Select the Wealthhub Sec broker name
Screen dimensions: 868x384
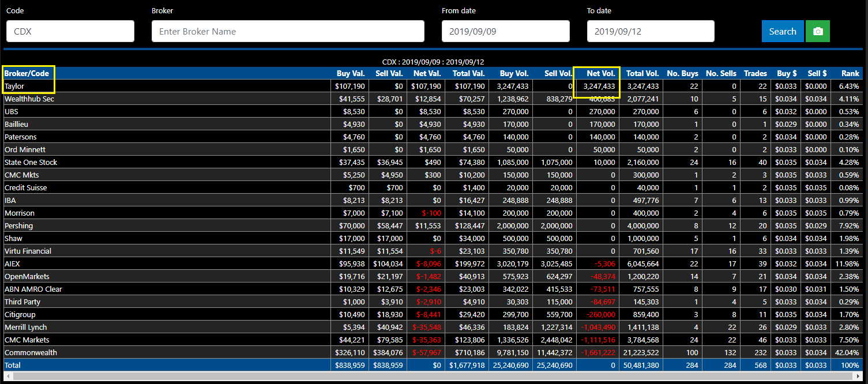pyautogui.click(x=29, y=99)
